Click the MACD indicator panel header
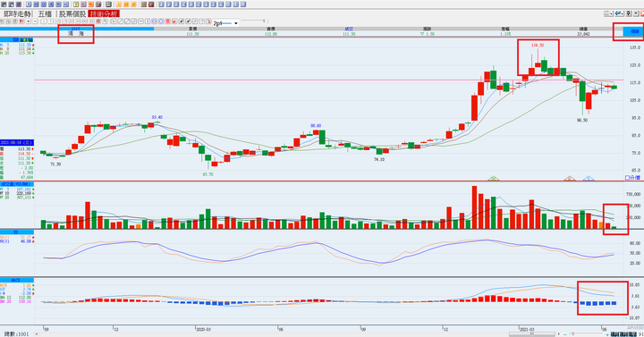This screenshot has height=337, width=644. click(x=17, y=281)
